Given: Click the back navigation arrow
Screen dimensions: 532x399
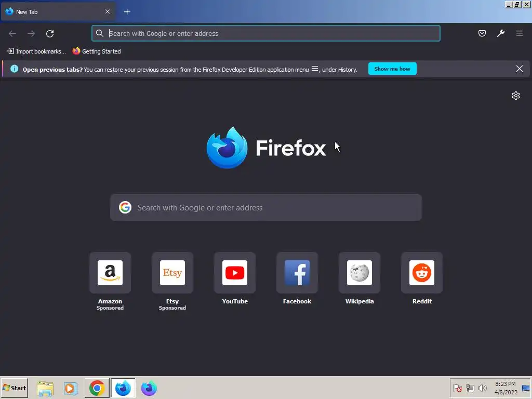Looking at the screenshot, I should click(x=12, y=34).
